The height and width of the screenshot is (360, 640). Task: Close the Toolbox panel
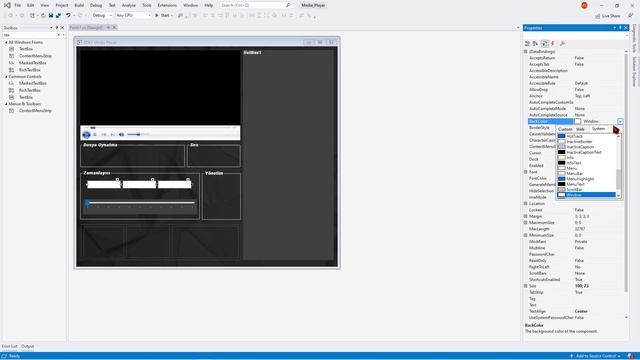tap(62, 28)
